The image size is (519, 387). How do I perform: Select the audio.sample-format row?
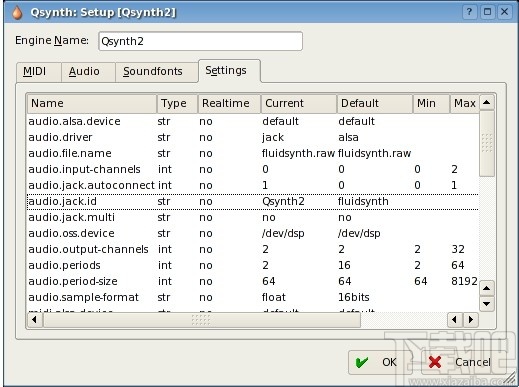point(253,297)
